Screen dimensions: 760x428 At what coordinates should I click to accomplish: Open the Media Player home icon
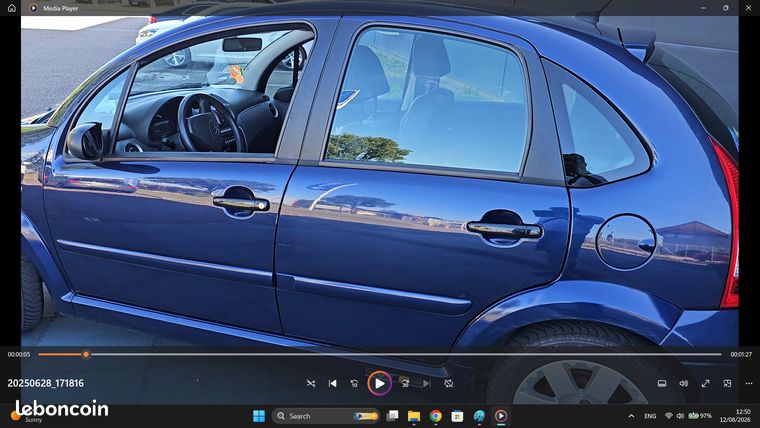pos(12,8)
